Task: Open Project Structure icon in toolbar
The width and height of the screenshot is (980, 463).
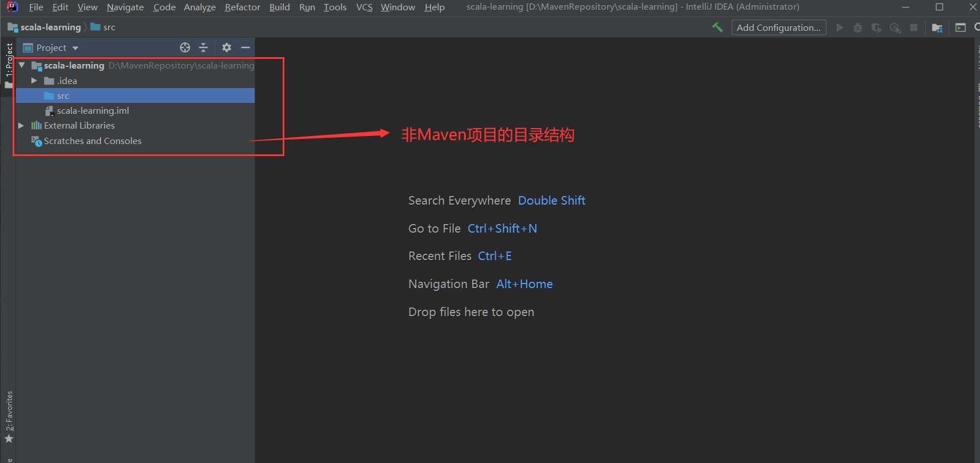Action: click(937, 27)
